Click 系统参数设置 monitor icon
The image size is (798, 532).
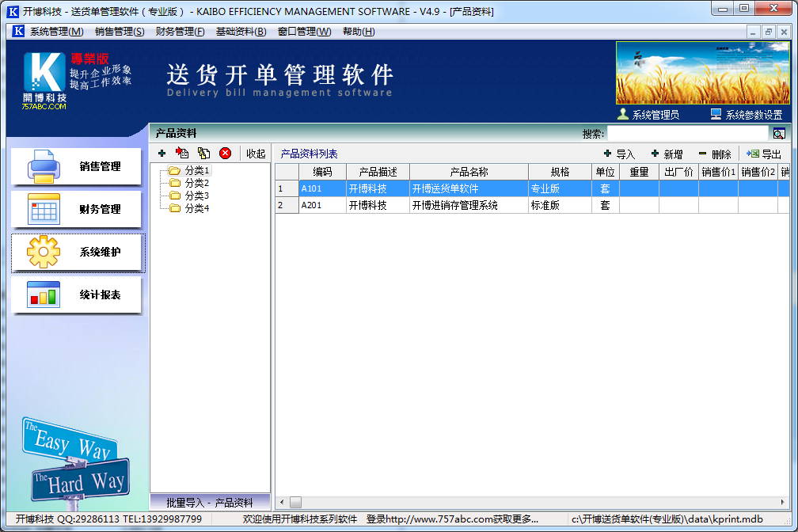(716, 114)
